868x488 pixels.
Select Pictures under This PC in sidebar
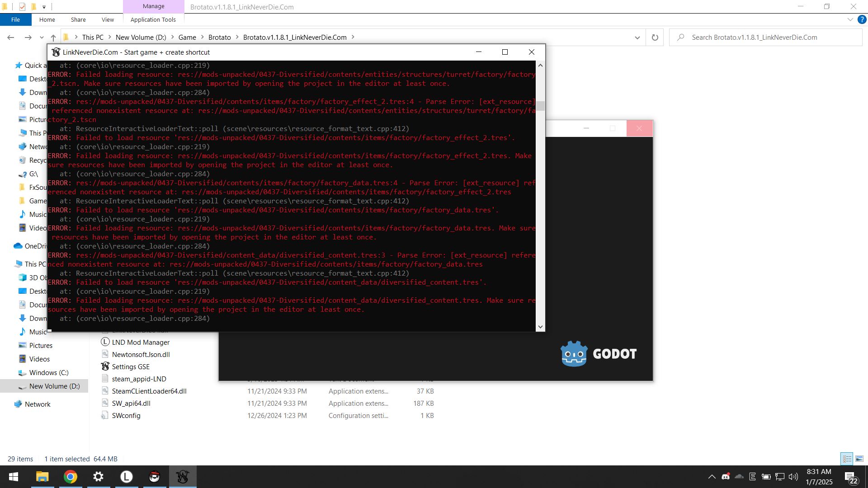pos(41,345)
